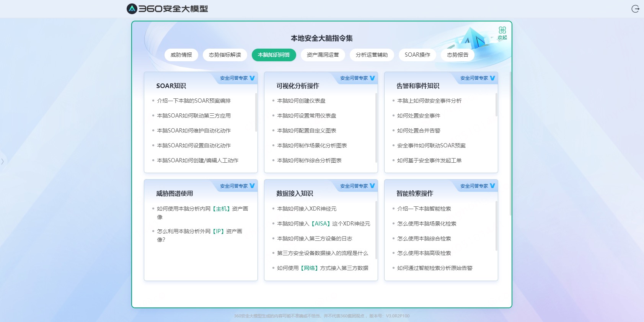The height and width of the screenshot is (322, 644).
Task: Select 介绍一下本脑的SOAR预案编排
Action: pos(194,101)
